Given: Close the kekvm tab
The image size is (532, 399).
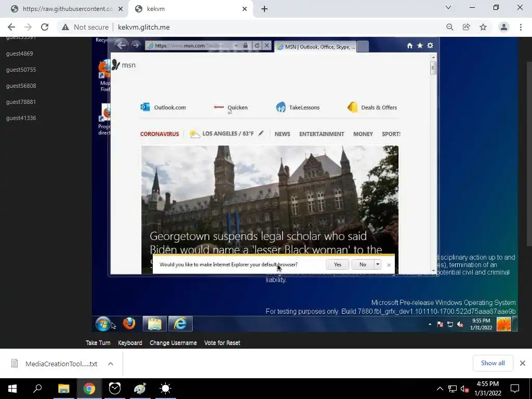Looking at the screenshot, I should 245,9.
